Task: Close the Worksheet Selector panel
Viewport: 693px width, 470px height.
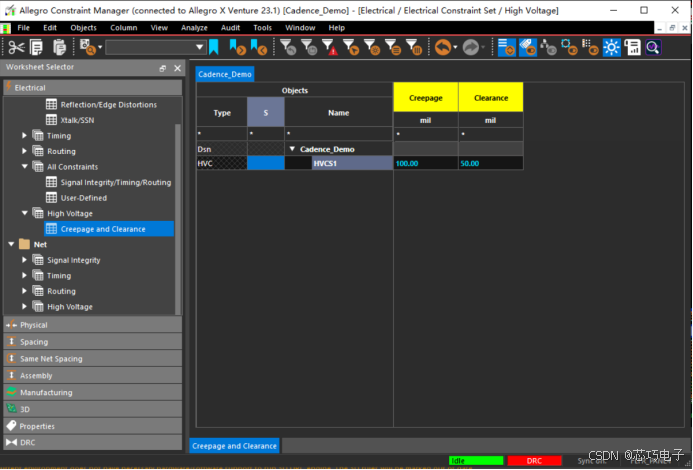Action: coord(177,68)
